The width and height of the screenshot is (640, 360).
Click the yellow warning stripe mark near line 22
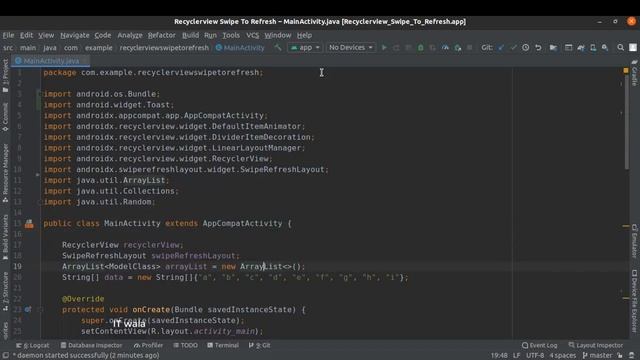click(x=626, y=298)
